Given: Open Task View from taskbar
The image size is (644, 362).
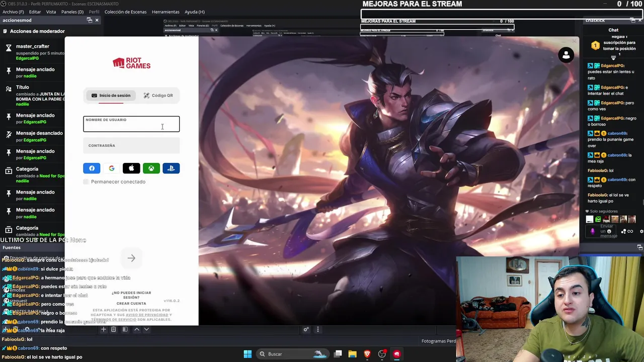Looking at the screenshot, I should click(x=338, y=354).
